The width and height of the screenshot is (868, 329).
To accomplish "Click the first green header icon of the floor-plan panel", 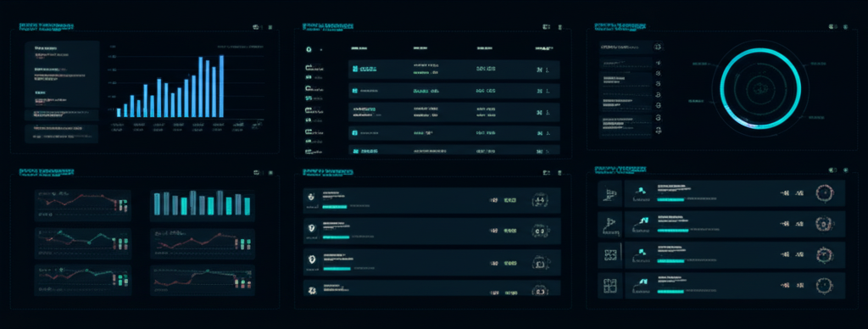I will [832, 170].
